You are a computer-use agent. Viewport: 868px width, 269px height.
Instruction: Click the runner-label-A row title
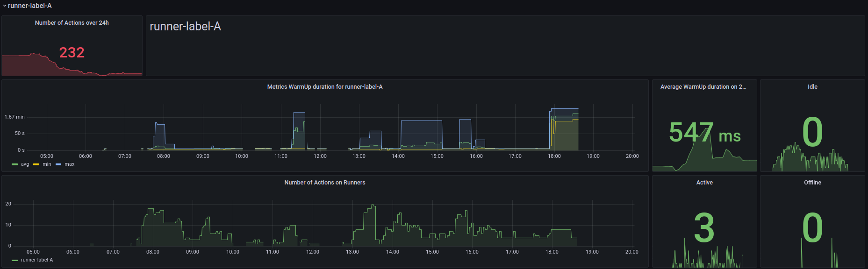[x=30, y=6]
